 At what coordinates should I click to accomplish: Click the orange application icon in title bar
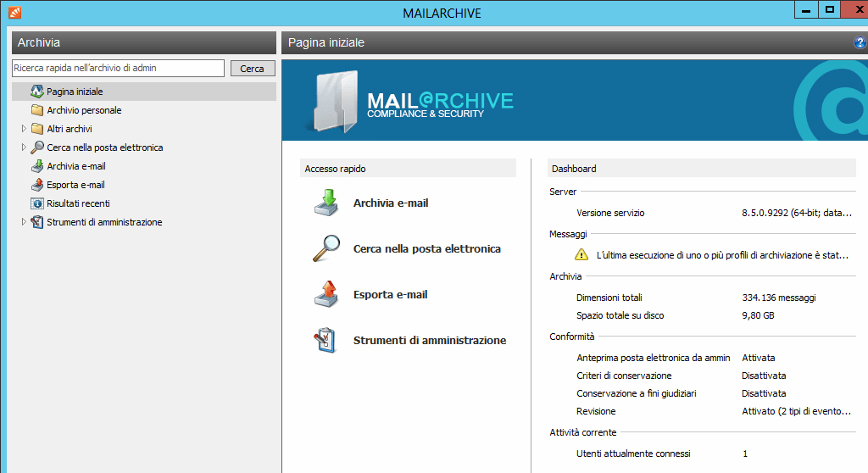pyautogui.click(x=15, y=12)
